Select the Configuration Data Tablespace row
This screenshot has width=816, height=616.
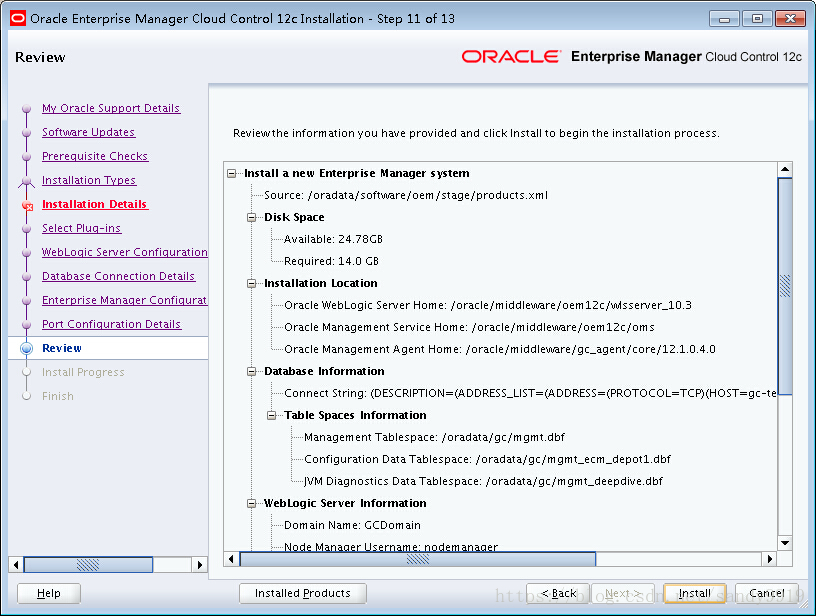[x=488, y=459]
